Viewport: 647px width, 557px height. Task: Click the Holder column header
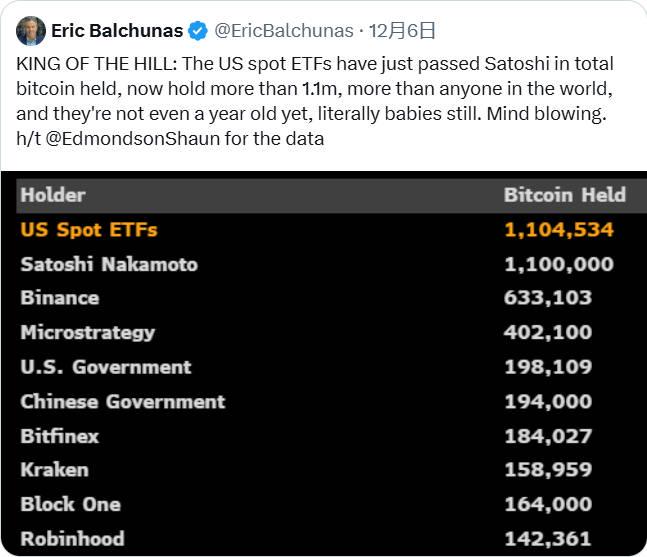(53, 195)
